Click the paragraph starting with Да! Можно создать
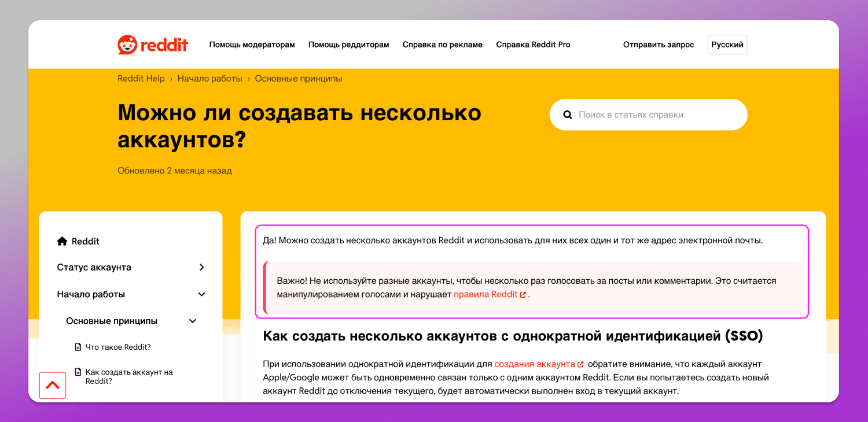 coord(513,240)
